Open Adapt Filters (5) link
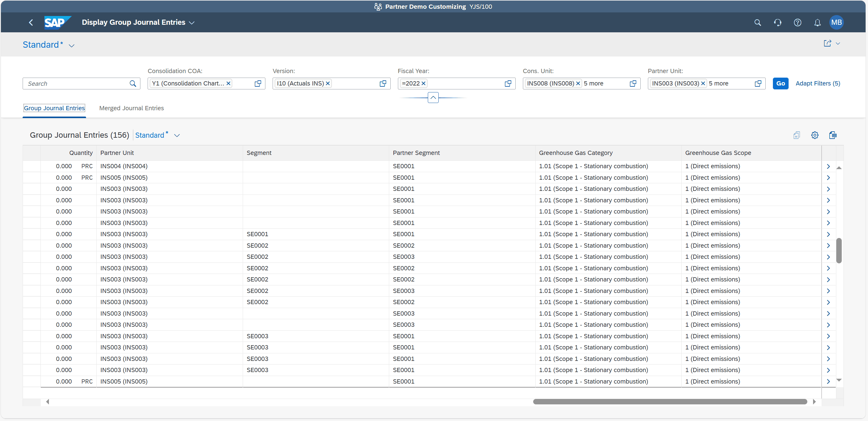The width and height of the screenshot is (868, 421). [x=818, y=84]
